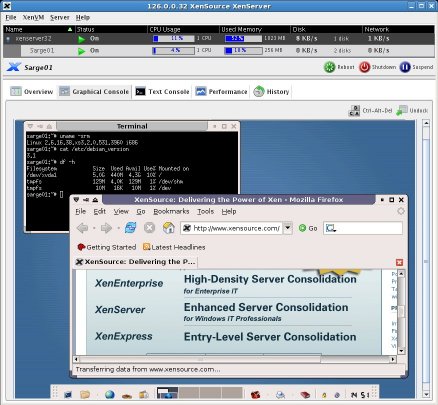Open the Forward button history dropdown
The height and width of the screenshot is (405, 438).
tap(118, 228)
